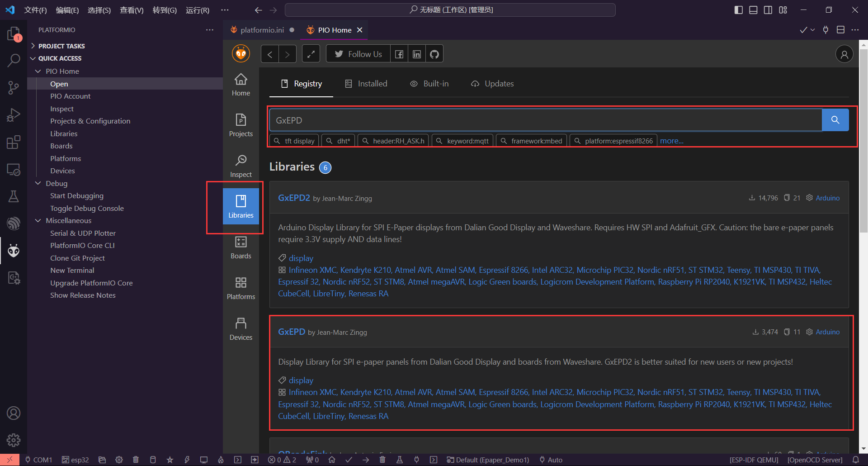Open Run and Debug view
This screenshot has height=466, width=868.
pos(14,115)
